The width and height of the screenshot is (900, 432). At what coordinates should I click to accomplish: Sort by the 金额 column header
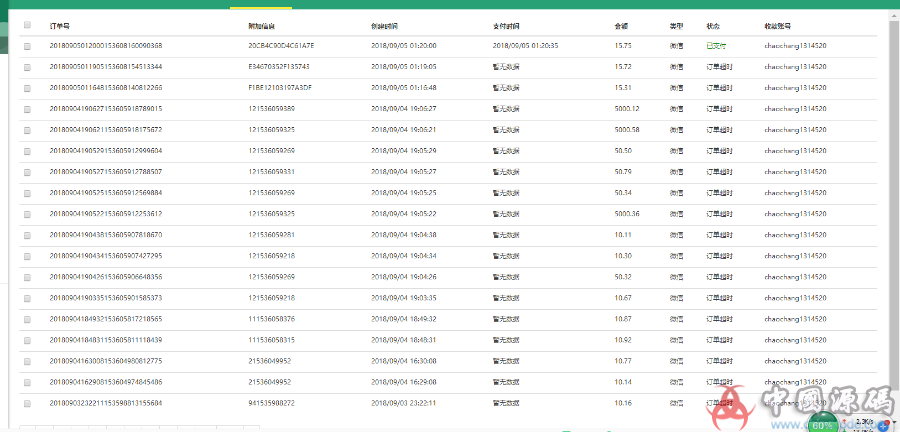621,25
